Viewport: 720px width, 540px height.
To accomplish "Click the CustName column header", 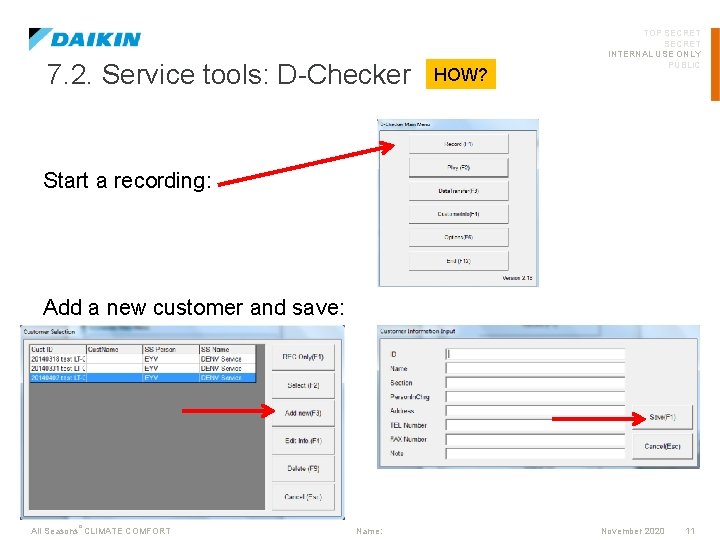I will [x=114, y=349].
